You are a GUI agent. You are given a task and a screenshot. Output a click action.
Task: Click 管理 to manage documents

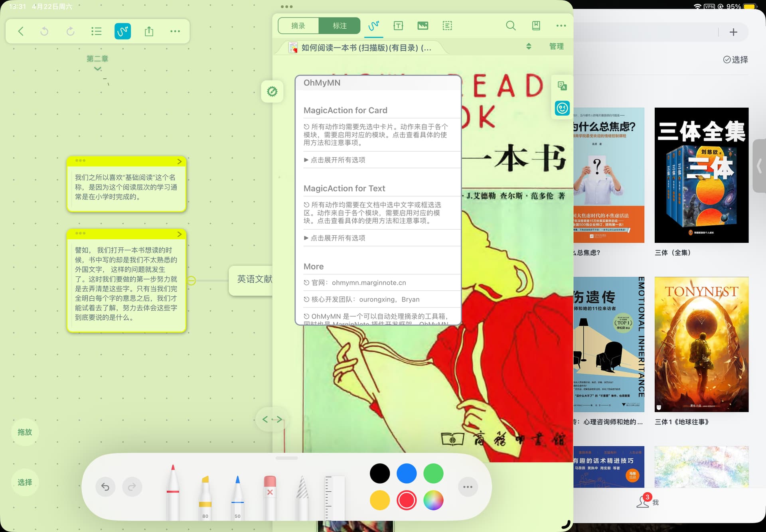556,46
